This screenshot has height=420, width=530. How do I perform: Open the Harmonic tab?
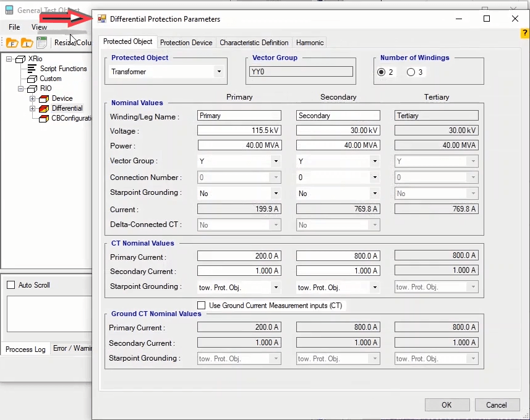[309, 43]
